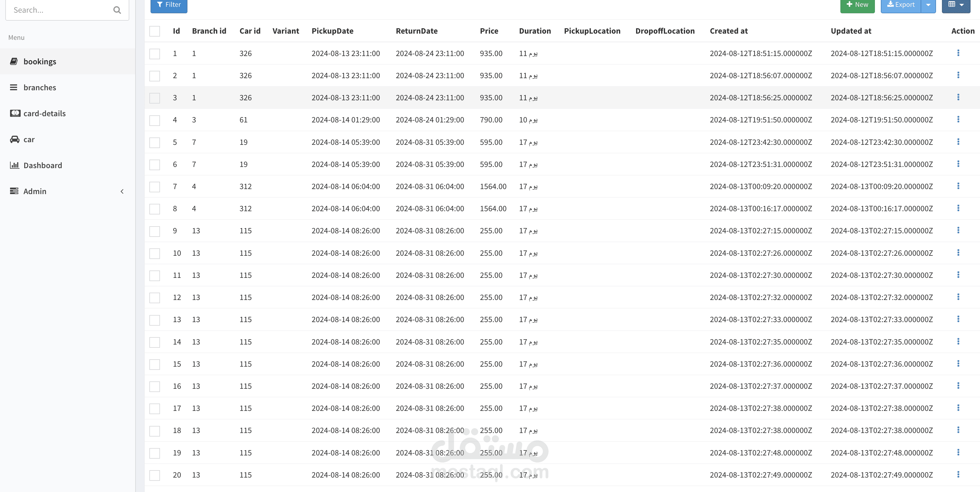The width and height of the screenshot is (980, 492).
Task: Expand the Export dropdown arrow
Action: [928, 5]
